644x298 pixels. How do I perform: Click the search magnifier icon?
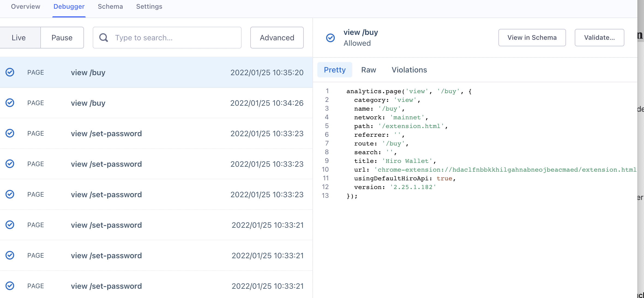click(x=104, y=38)
